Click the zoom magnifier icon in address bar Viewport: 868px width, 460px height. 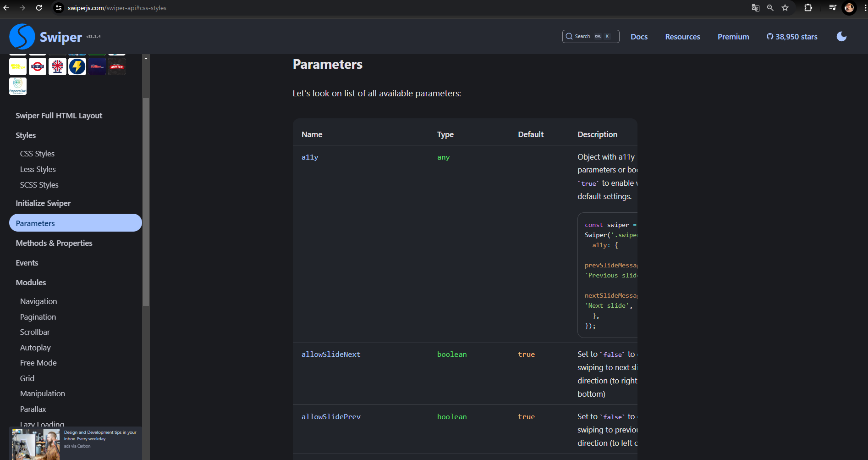click(x=770, y=8)
